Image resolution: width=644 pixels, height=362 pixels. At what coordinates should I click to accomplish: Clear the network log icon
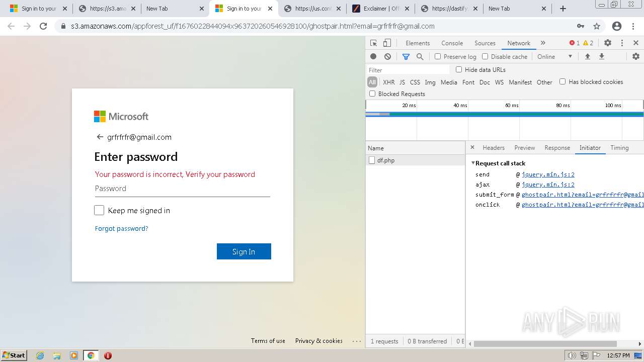[x=387, y=56]
